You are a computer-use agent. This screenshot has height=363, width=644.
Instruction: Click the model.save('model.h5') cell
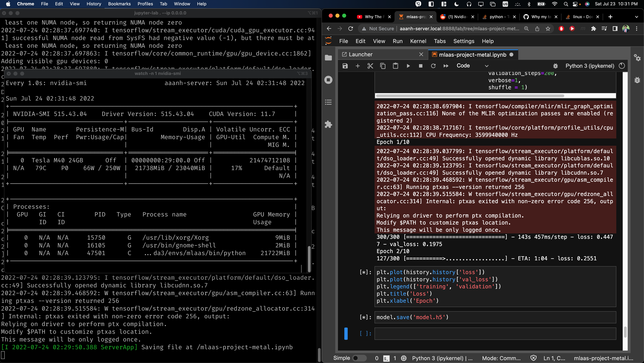495,317
